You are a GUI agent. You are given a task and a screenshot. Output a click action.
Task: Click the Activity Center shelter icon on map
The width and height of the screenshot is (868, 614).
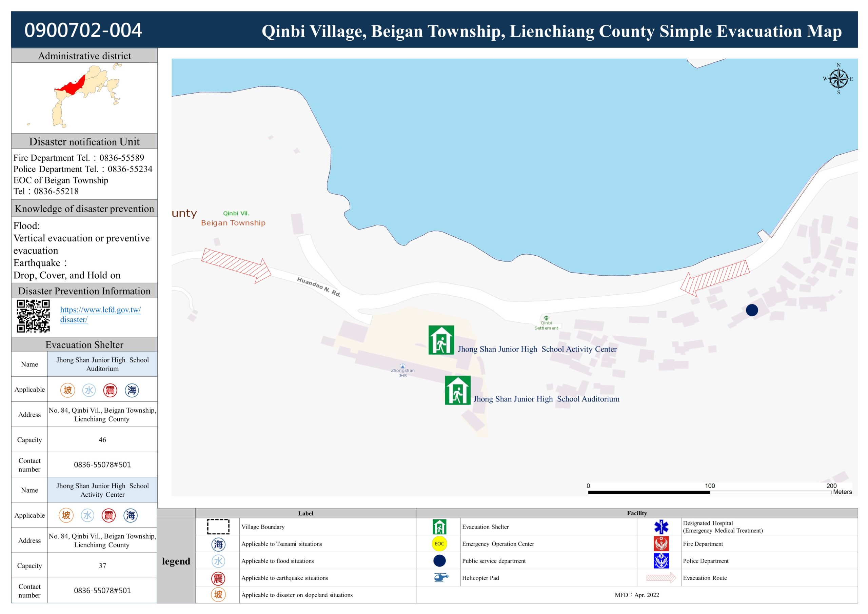point(441,340)
